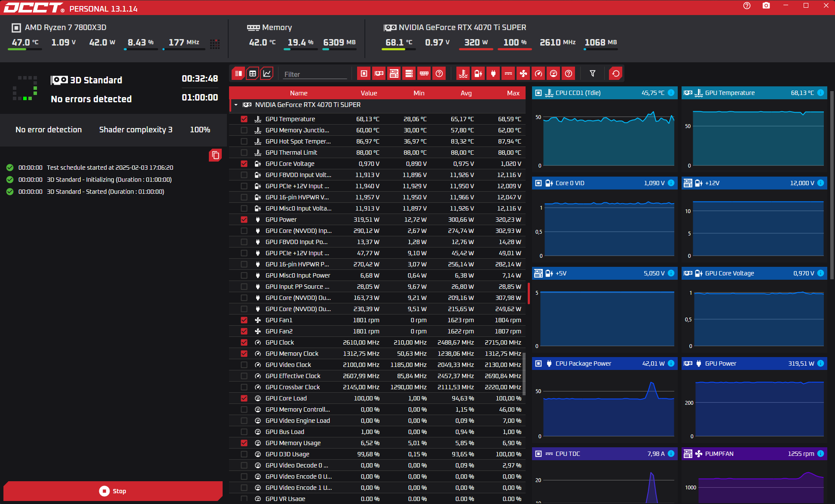Viewport: 835px width, 504px height.
Task: Toggle the temperature sensor type filter
Action: click(x=463, y=73)
